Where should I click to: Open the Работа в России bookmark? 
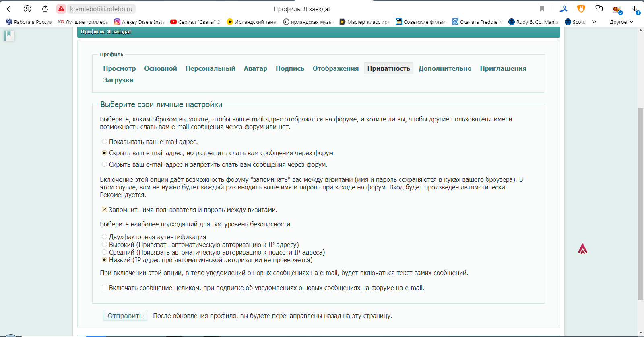point(29,22)
